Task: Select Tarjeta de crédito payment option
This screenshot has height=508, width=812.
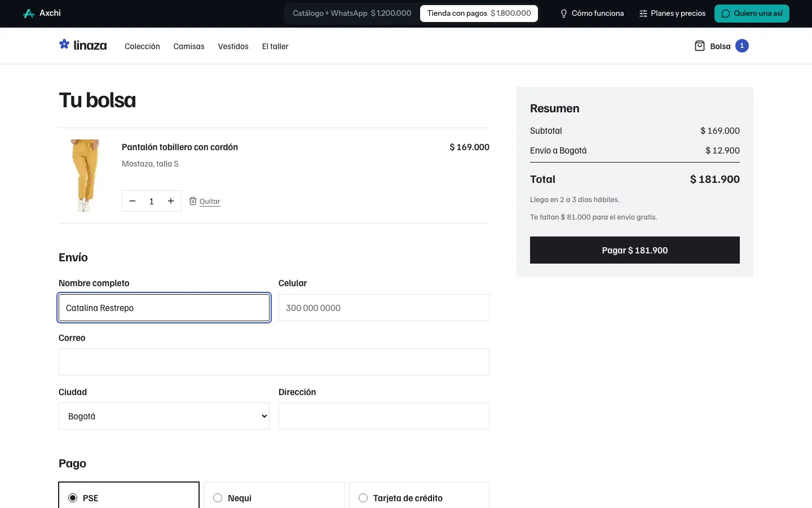Action: [x=419, y=497]
